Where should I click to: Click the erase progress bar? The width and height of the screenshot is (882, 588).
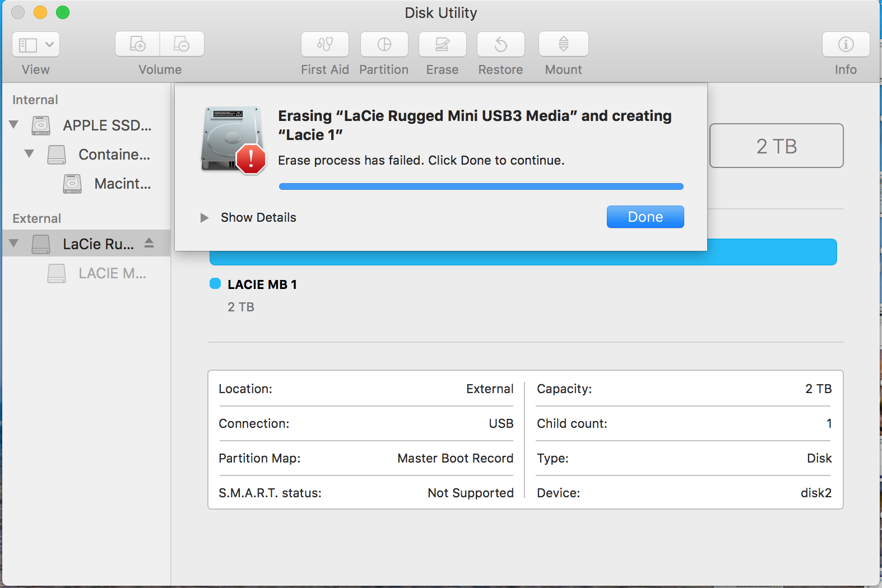pos(481,186)
